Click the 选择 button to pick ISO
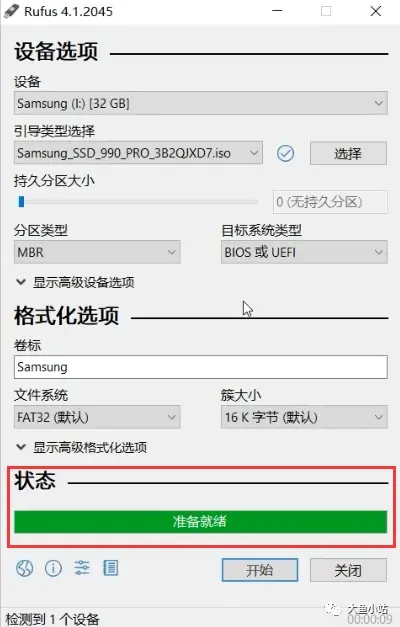The image size is (400, 627). 348,153
